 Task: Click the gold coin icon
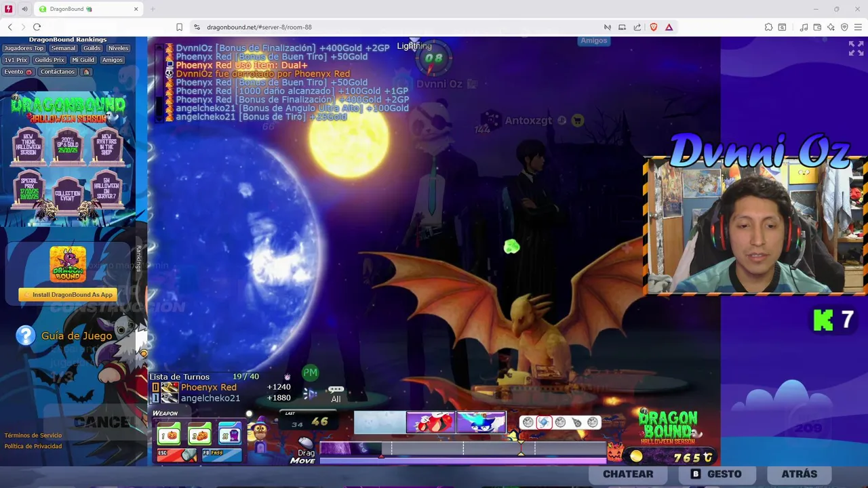point(636,457)
